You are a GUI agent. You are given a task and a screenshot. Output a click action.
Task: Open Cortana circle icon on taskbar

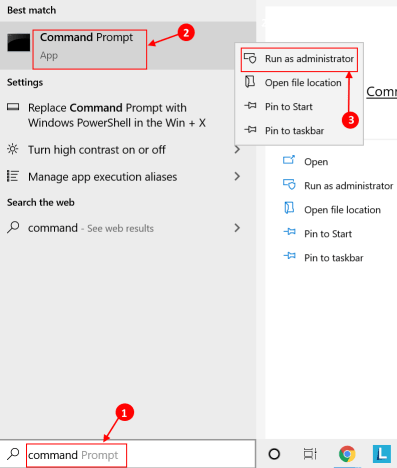click(274, 454)
